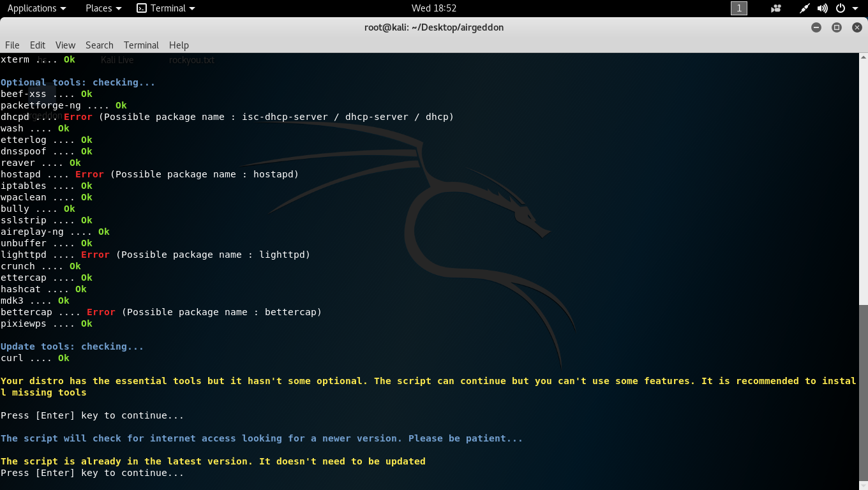Click the 'mdk3' line
This screenshot has height=490, width=868.
[35, 301]
